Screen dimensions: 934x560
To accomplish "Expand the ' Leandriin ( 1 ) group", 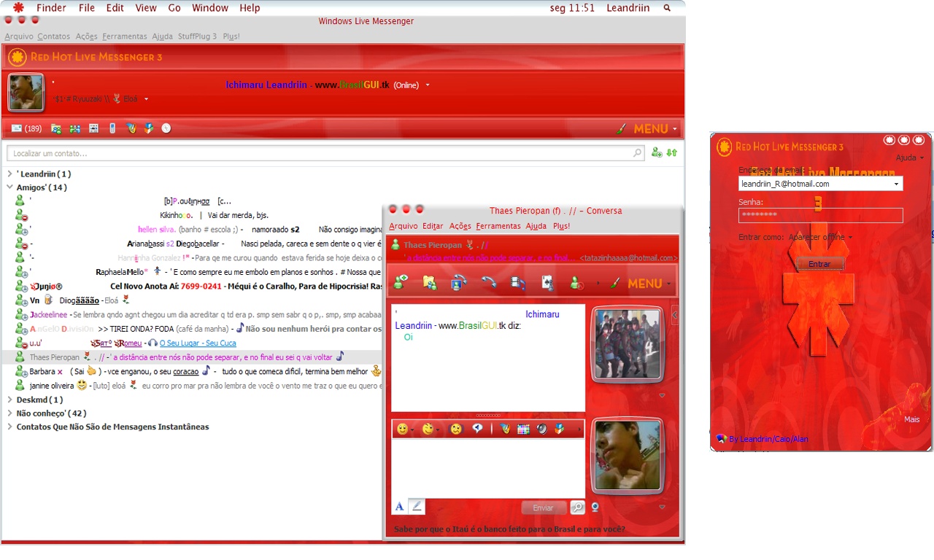I will (9, 174).
